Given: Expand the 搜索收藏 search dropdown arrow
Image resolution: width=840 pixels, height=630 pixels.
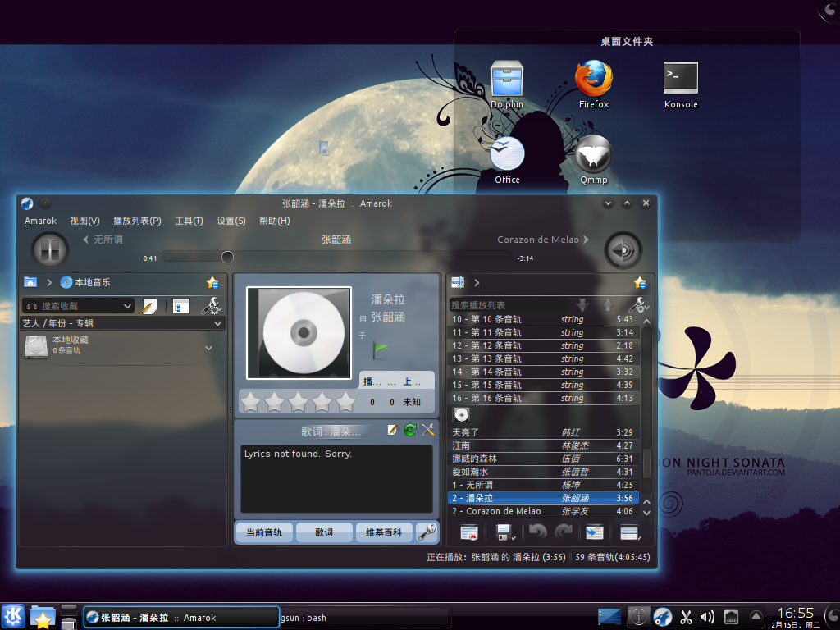Looking at the screenshot, I should click(x=127, y=306).
